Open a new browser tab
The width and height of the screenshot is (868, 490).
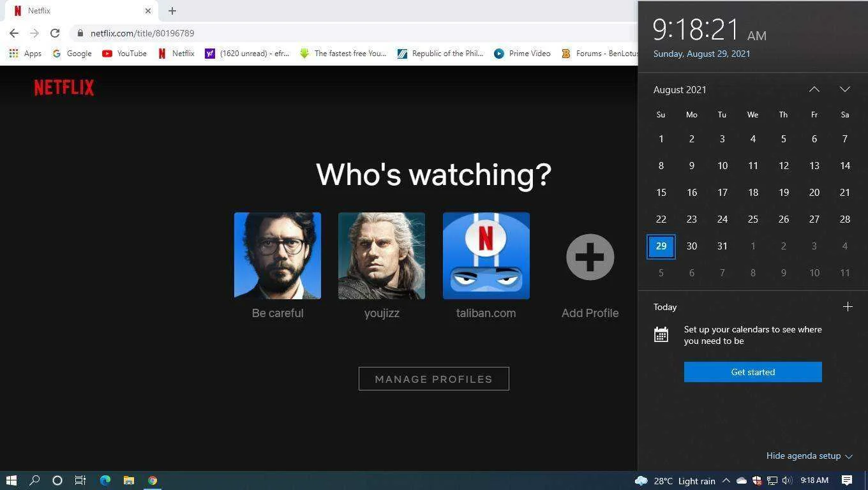(x=172, y=11)
